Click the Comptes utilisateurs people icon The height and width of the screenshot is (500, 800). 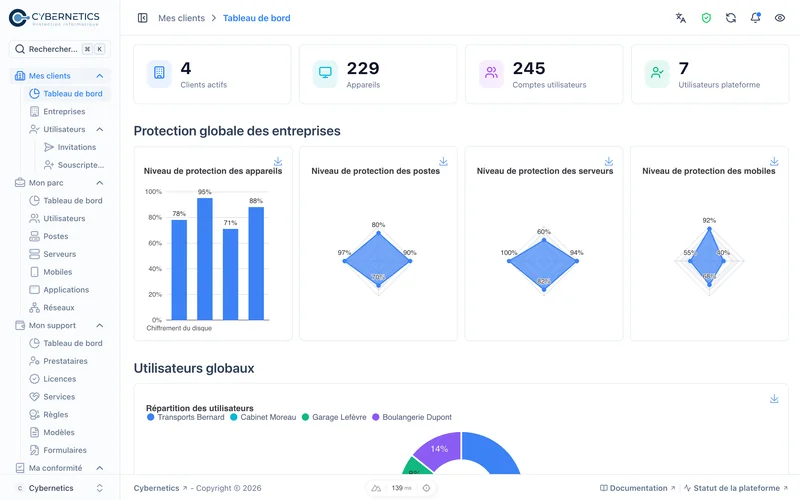(x=491, y=73)
